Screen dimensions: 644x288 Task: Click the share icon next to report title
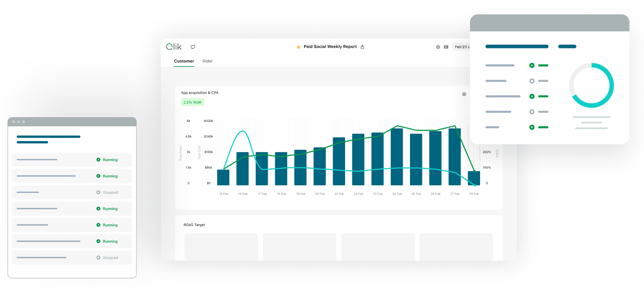pos(362,47)
